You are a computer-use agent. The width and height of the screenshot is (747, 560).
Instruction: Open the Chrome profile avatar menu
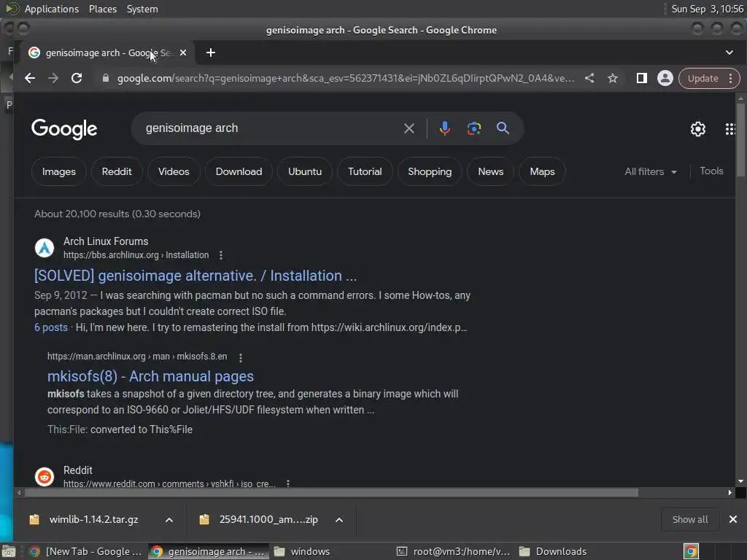click(665, 78)
